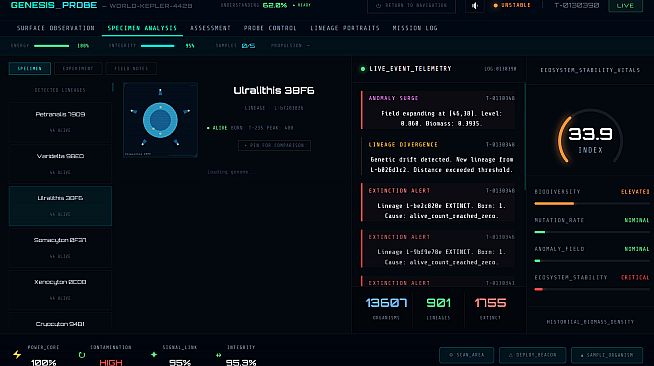This screenshot has height=366, width=654.
Task: Click the CRITICAL ecosystem stability label
Action: [x=635, y=278]
